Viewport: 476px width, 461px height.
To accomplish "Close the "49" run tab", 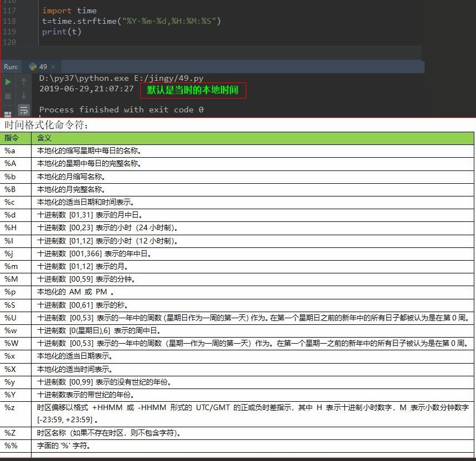I will pyautogui.click(x=53, y=67).
